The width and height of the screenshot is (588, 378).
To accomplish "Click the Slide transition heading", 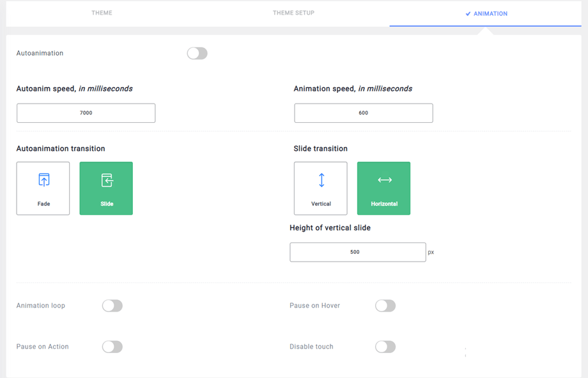I will pyautogui.click(x=320, y=148).
